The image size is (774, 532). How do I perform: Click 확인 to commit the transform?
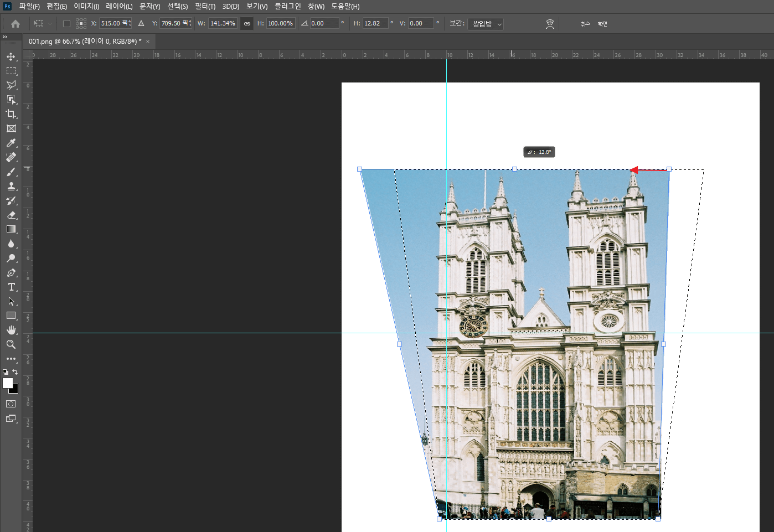coord(602,24)
